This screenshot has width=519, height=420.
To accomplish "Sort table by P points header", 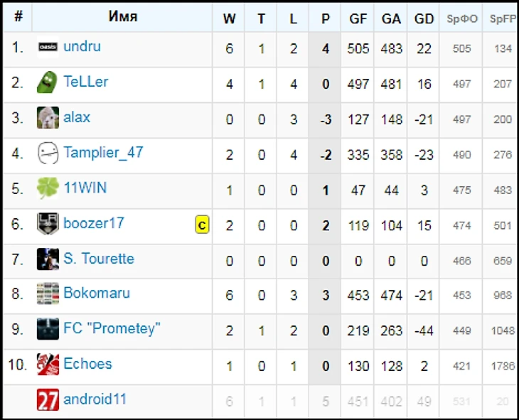I will tap(326, 19).
